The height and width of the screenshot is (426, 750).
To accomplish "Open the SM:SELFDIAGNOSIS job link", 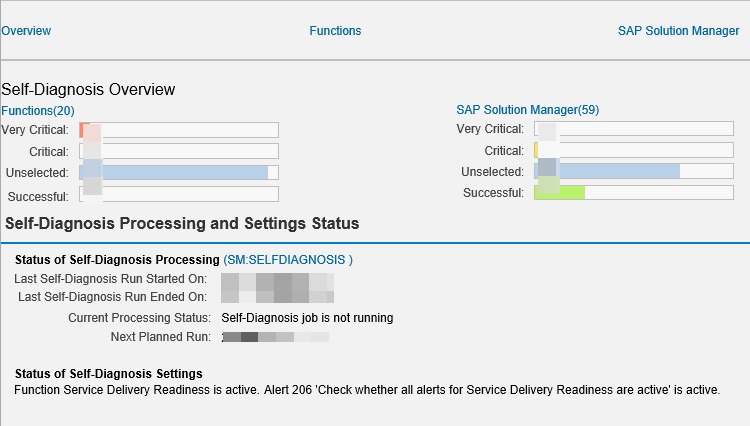I will 288,260.
